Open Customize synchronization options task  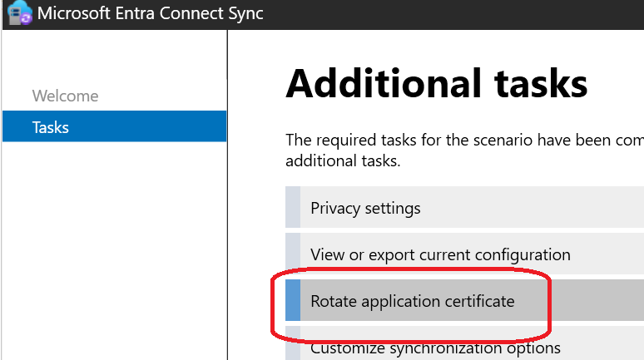click(x=435, y=348)
